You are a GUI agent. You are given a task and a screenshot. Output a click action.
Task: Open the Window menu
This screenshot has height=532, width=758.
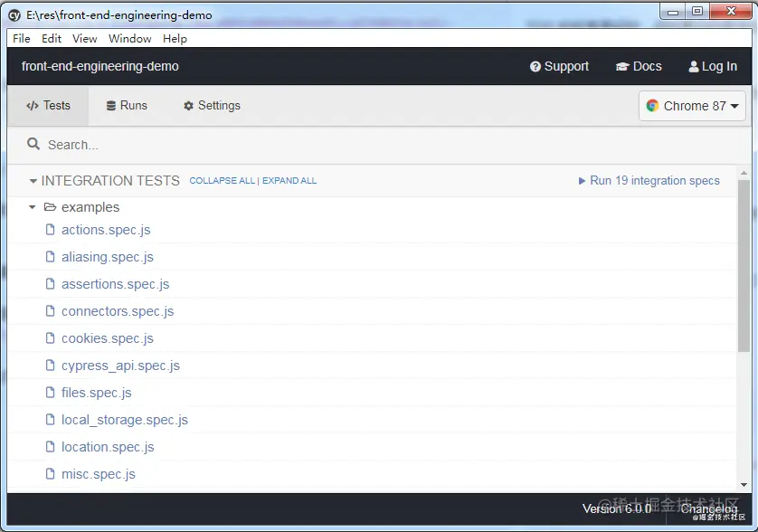(129, 39)
